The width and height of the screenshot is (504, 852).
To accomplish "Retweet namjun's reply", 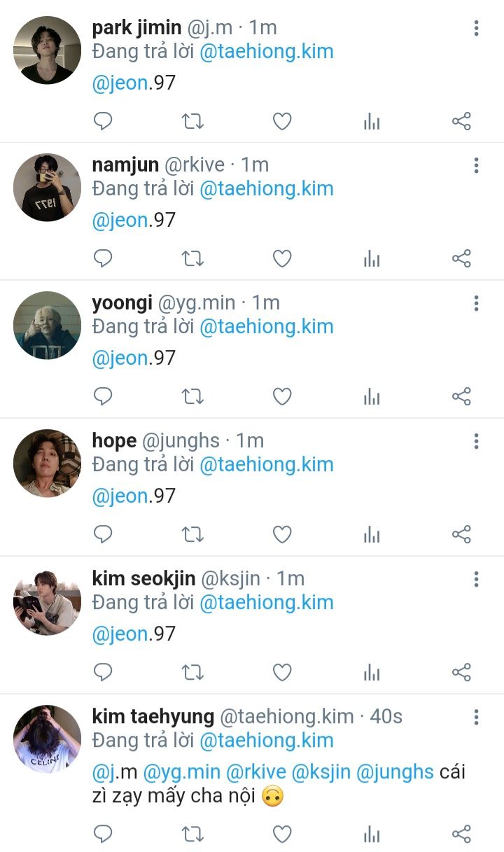I will [192, 259].
